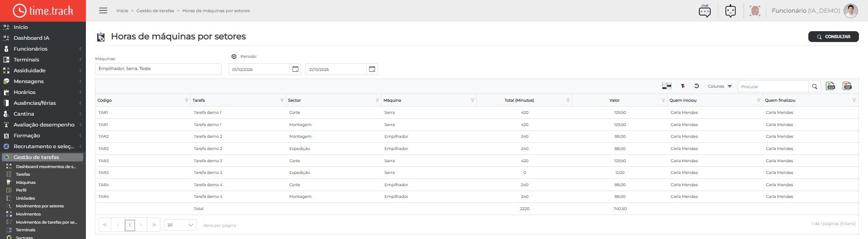Click the Período settings gear icon
868x239 pixels.
click(234, 56)
